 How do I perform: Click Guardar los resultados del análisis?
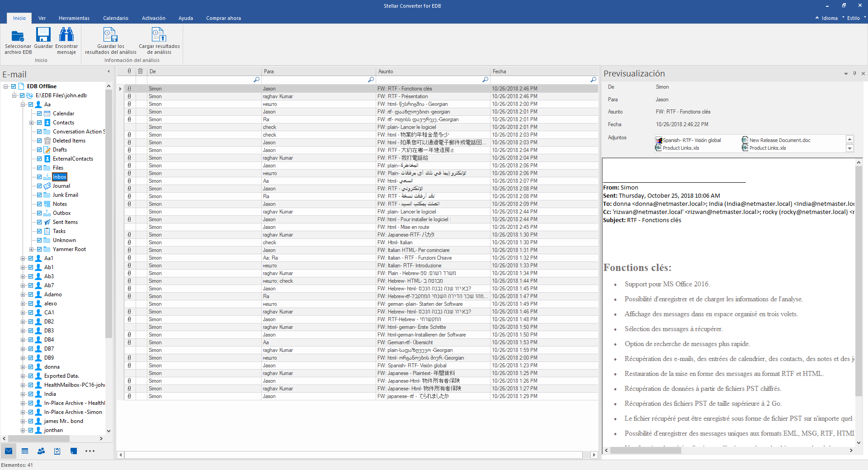[x=111, y=41]
